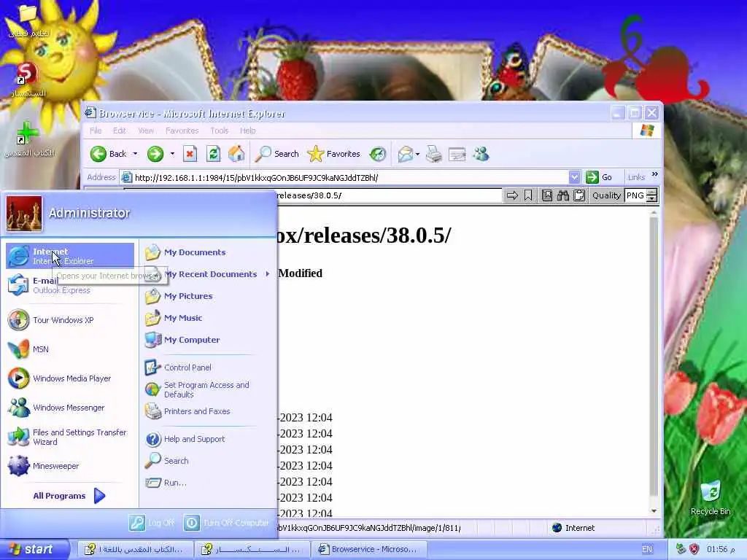Open Printers and Faxes from Start menu
747x560 pixels.
208,411
